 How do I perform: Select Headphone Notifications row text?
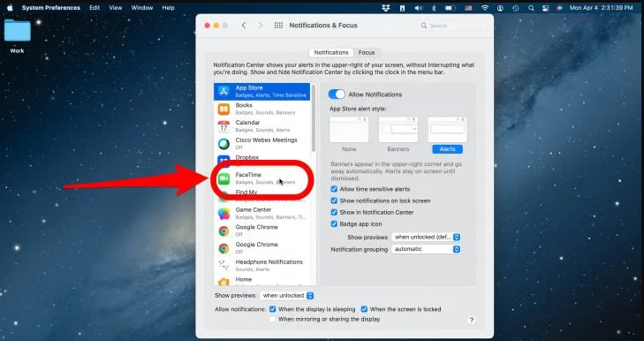coord(269,261)
